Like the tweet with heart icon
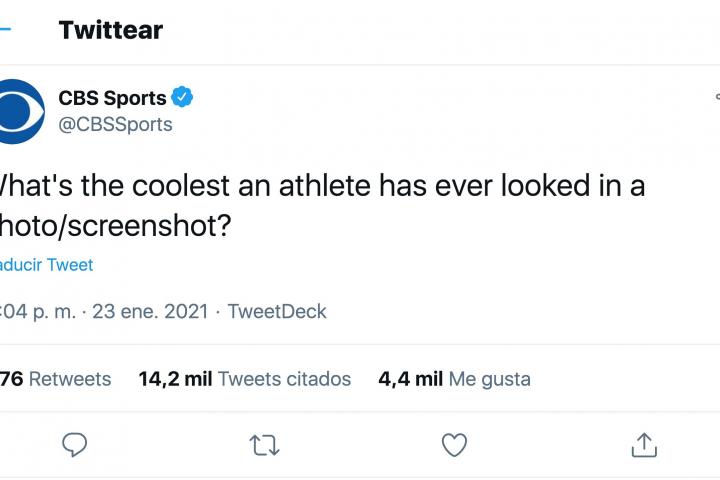This screenshot has width=720, height=480. [455, 444]
